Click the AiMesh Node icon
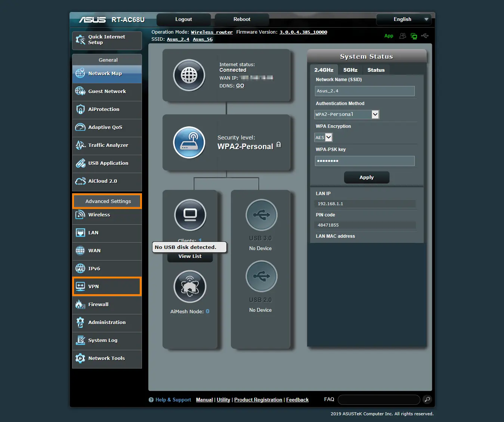 click(x=190, y=287)
